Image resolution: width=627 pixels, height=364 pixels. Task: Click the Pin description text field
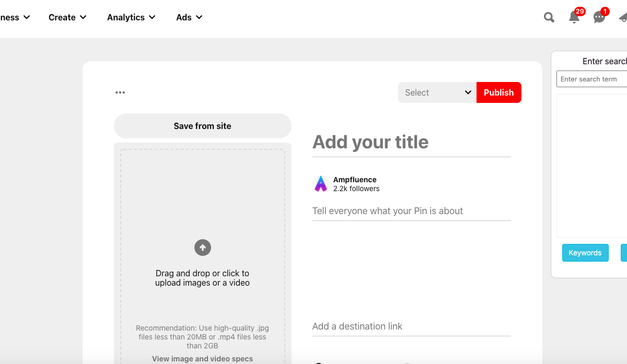tap(411, 211)
